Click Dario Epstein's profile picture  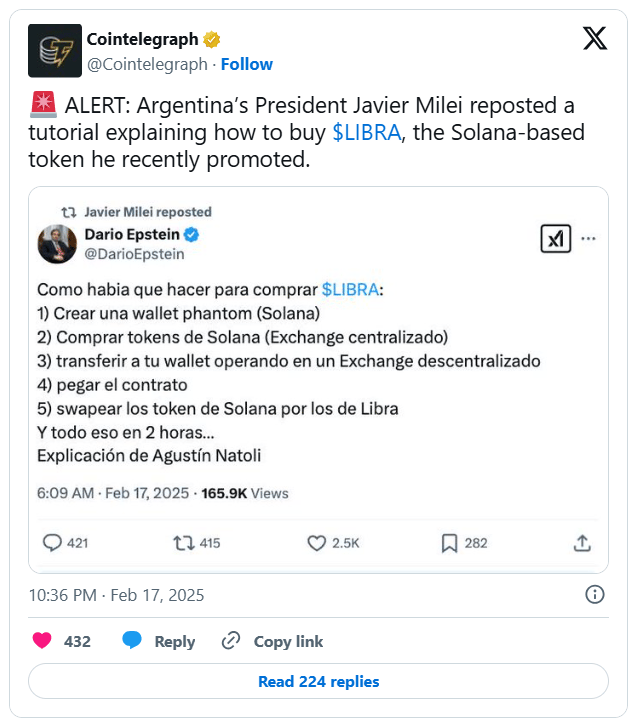(56, 244)
